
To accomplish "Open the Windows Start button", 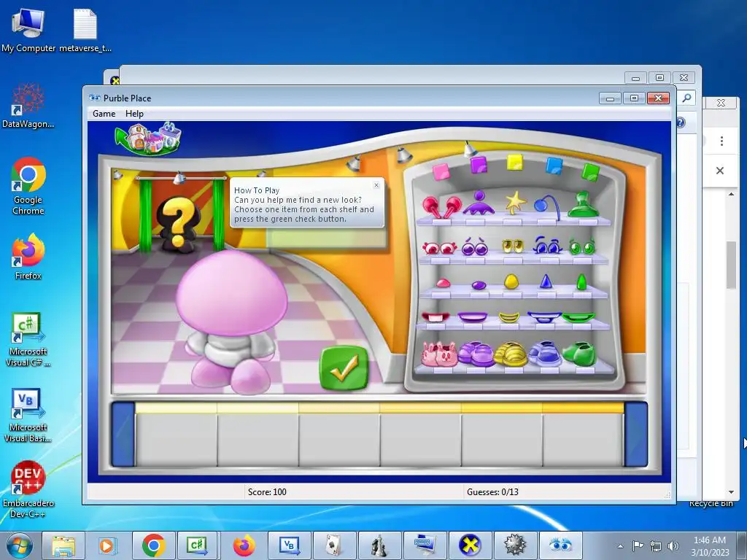I will [x=19, y=545].
